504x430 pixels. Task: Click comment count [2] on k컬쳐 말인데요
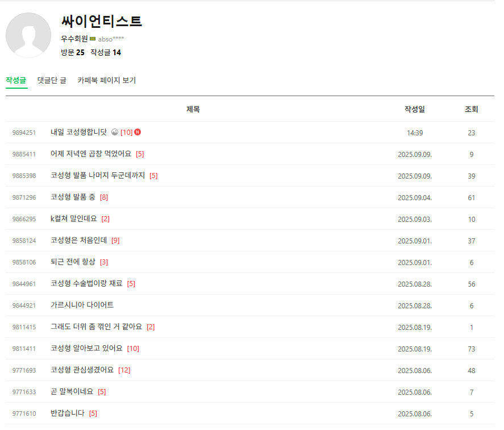(x=106, y=219)
